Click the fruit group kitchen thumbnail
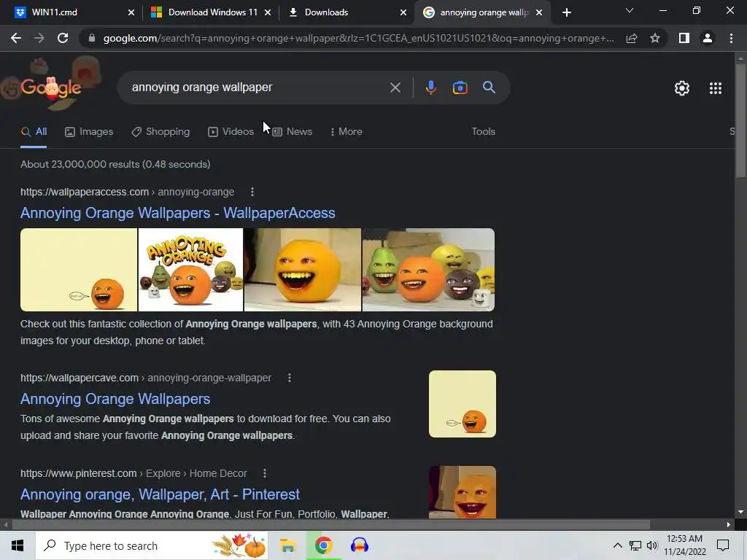This screenshot has height=560, width=747. [428, 270]
